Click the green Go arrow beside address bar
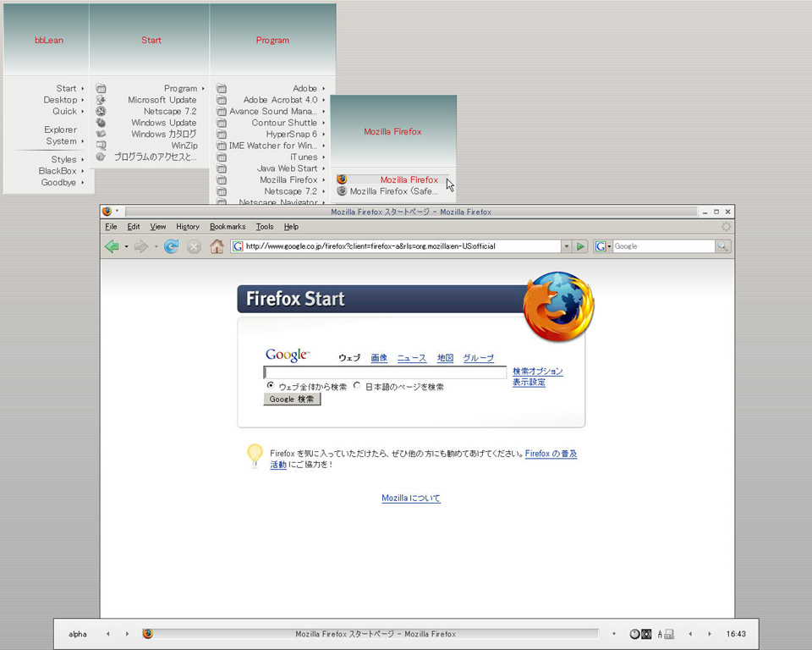 tap(580, 246)
